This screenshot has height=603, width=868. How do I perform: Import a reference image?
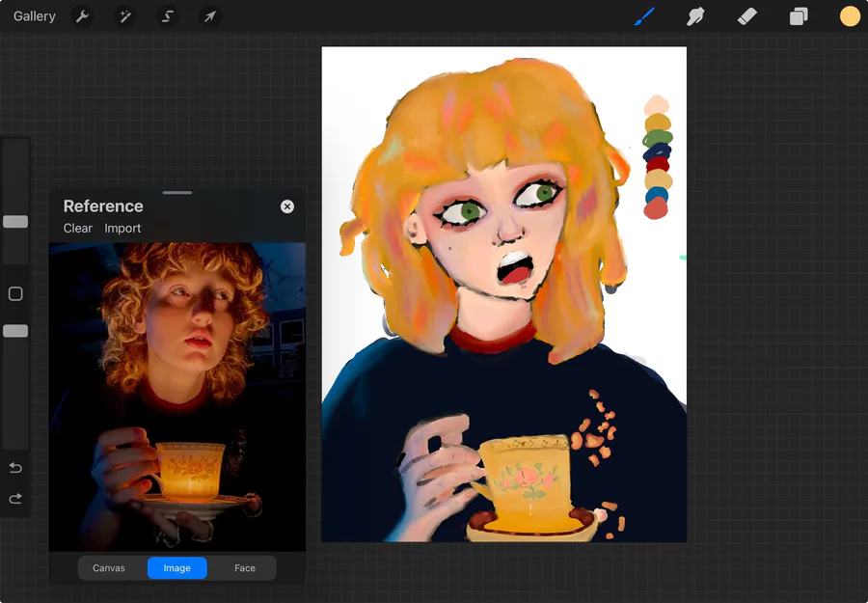(x=122, y=228)
